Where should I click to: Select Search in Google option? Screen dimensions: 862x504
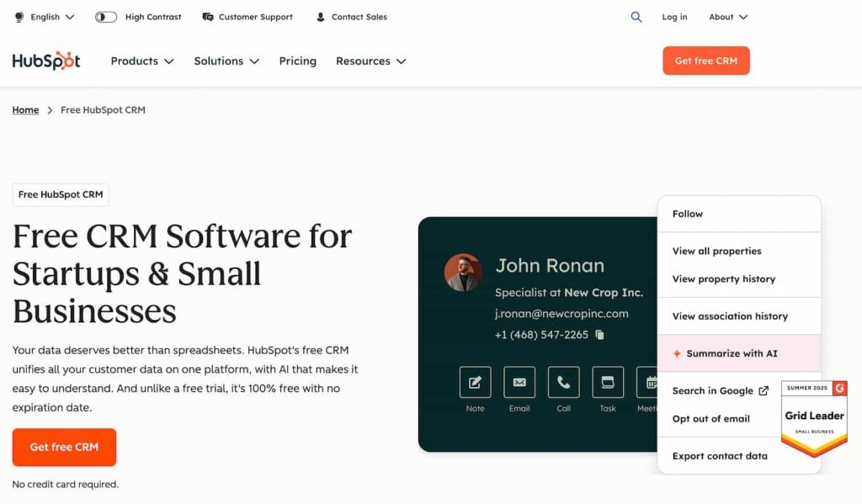point(719,390)
